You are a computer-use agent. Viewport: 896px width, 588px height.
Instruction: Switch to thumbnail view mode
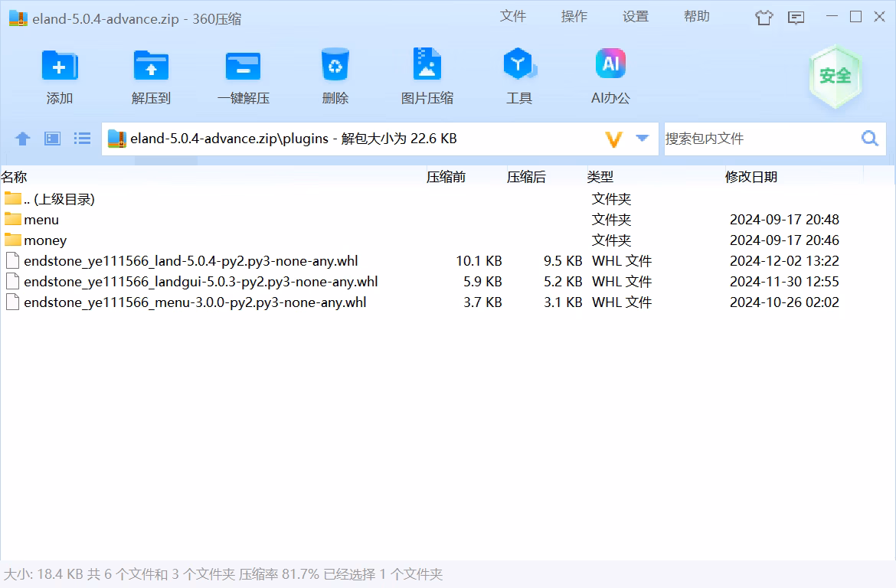coord(52,139)
